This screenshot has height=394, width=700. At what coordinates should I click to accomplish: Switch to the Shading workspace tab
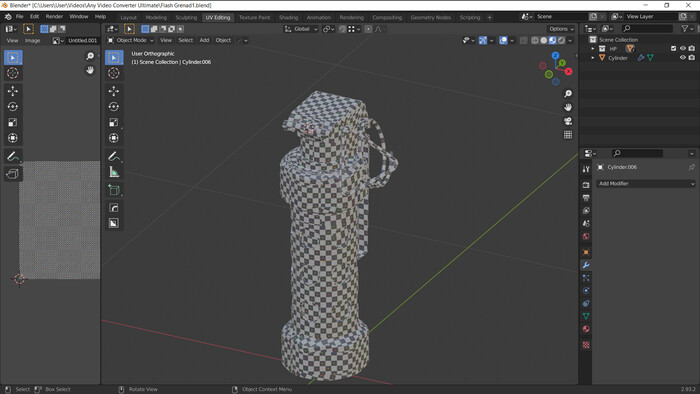288,17
